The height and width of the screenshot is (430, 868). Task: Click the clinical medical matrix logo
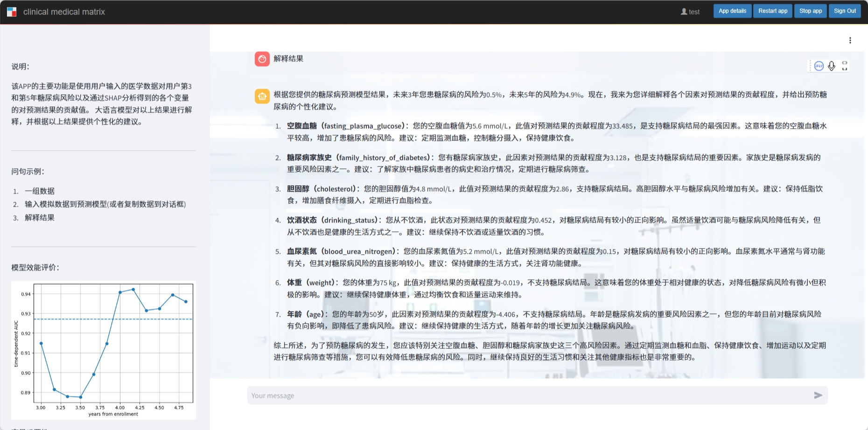coord(11,11)
